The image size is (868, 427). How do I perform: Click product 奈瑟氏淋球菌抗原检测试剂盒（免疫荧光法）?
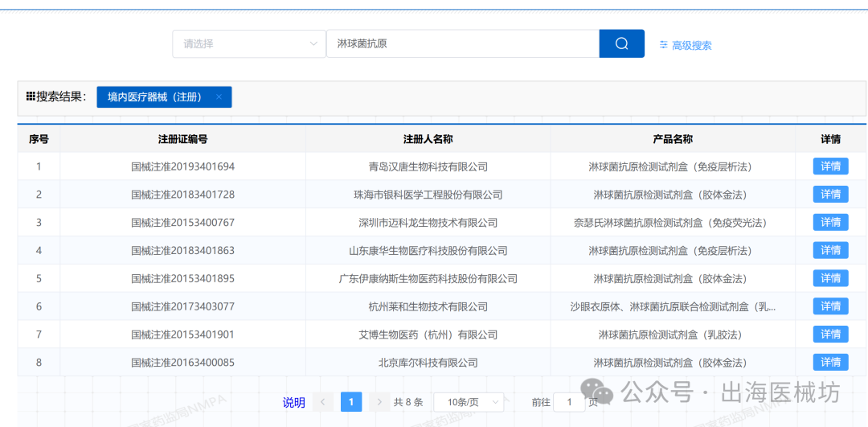click(673, 222)
